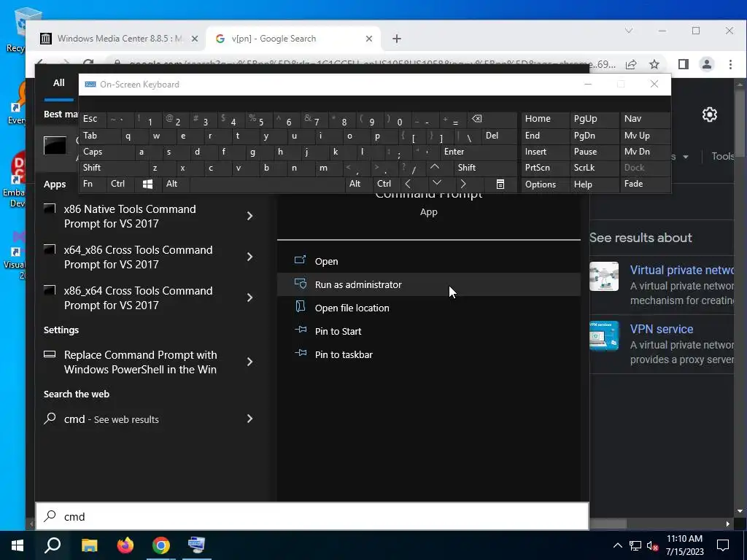The image size is (747, 560).
Task: Open the Google settings gear icon
Action: click(x=709, y=114)
